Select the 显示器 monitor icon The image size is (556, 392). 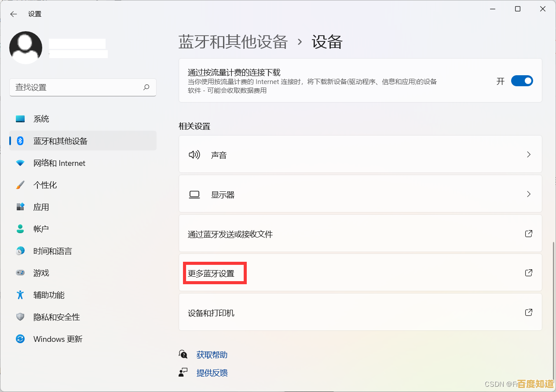click(194, 194)
